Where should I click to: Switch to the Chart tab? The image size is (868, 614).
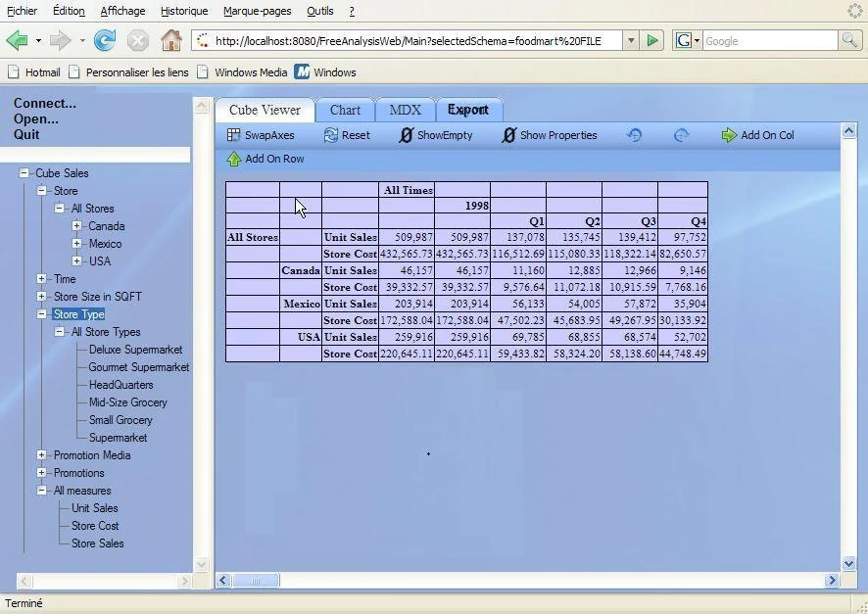345,110
